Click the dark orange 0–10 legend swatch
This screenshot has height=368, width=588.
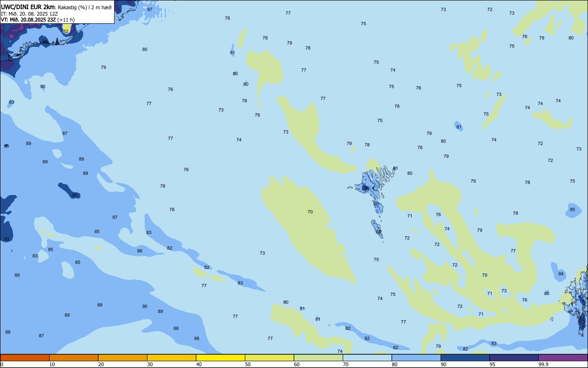pos(25,357)
